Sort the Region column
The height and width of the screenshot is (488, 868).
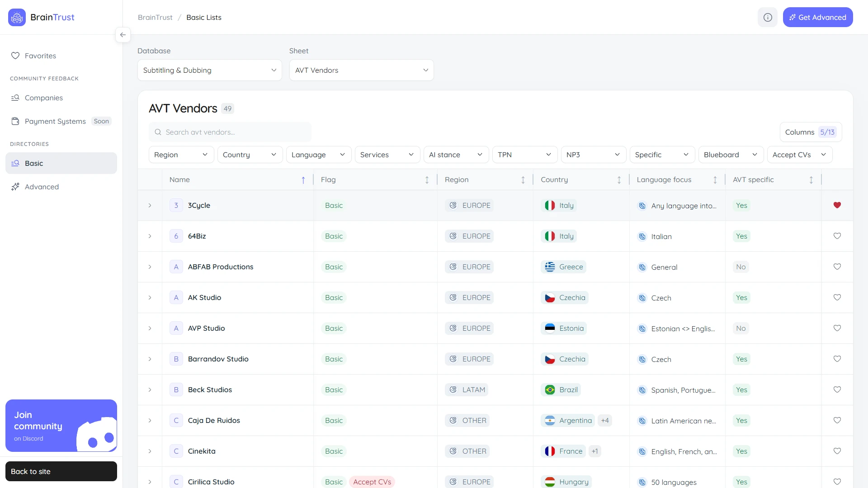click(x=523, y=180)
